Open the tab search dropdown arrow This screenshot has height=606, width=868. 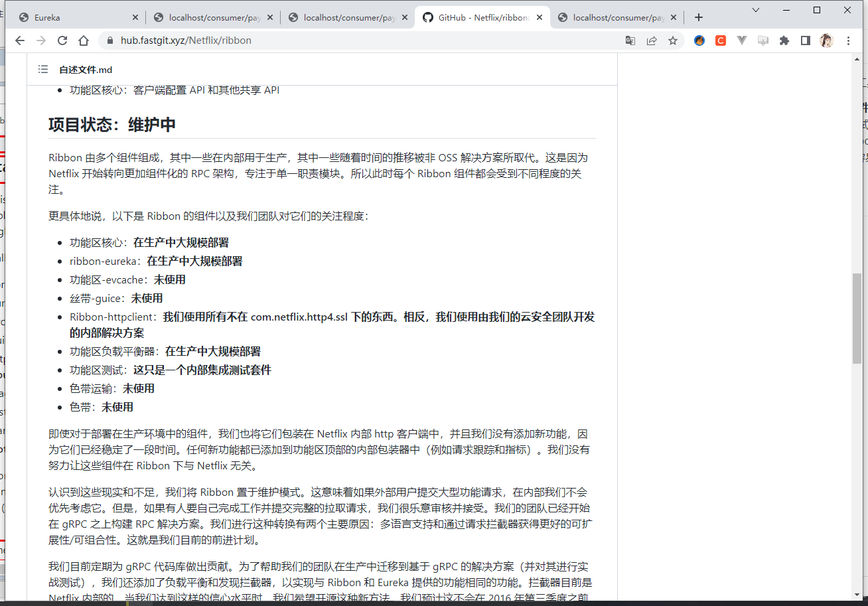pyautogui.click(x=756, y=10)
